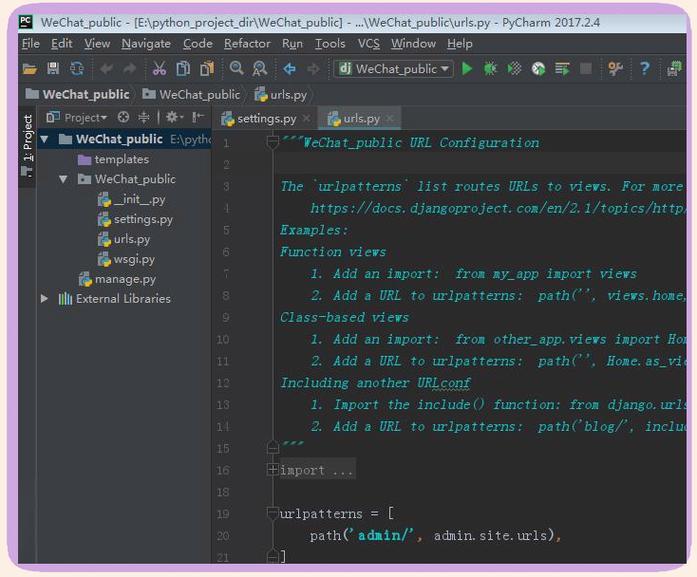The height and width of the screenshot is (577, 697).
Task: Click the Hide Project panel icon
Action: click(x=198, y=117)
